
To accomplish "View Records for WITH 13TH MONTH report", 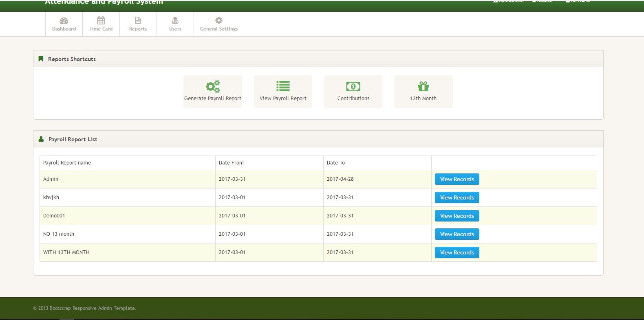I will coord(457,252).
